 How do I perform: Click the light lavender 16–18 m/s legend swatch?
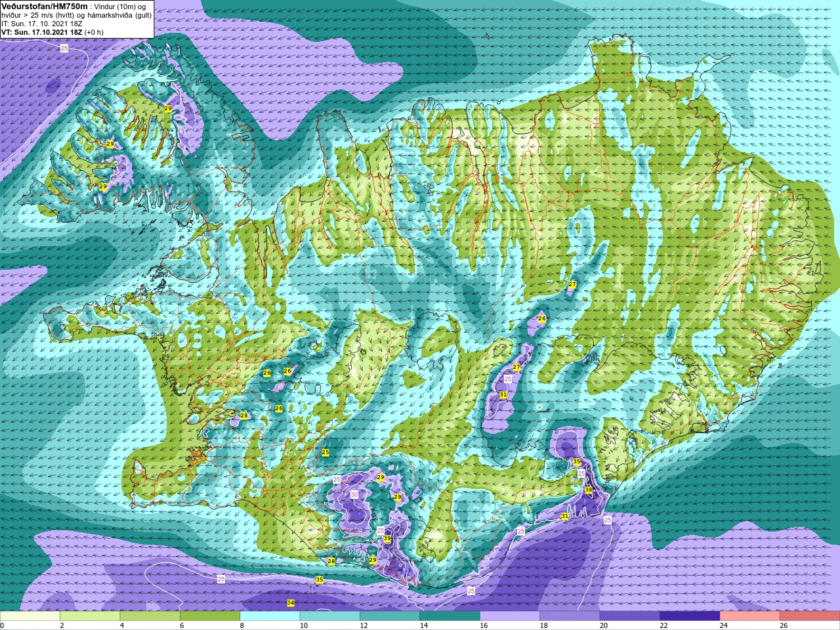(510, 616)
